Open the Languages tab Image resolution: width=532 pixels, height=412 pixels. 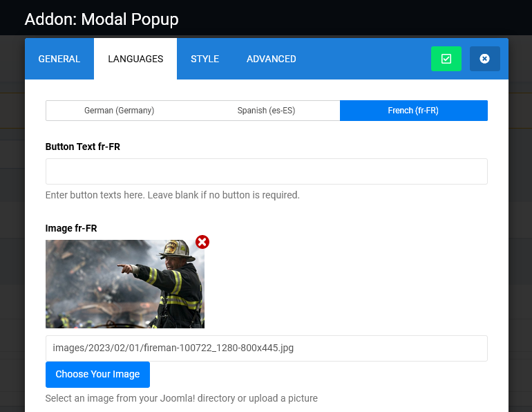135,59
